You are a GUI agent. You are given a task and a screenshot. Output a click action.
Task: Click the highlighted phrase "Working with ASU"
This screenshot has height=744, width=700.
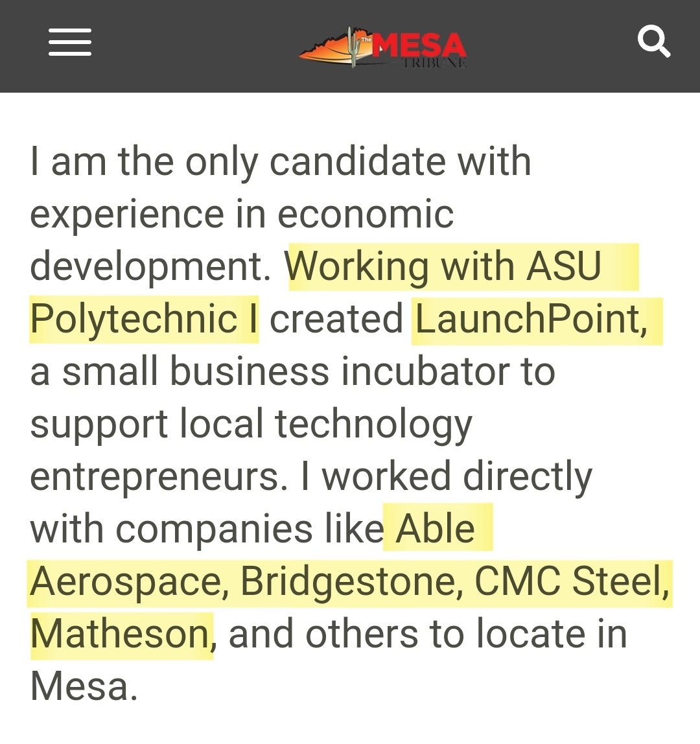click(x=445, y=266)
